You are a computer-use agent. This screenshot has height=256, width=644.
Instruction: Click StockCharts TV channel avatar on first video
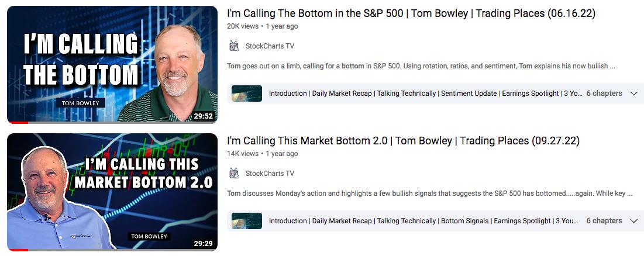point(234,46)
